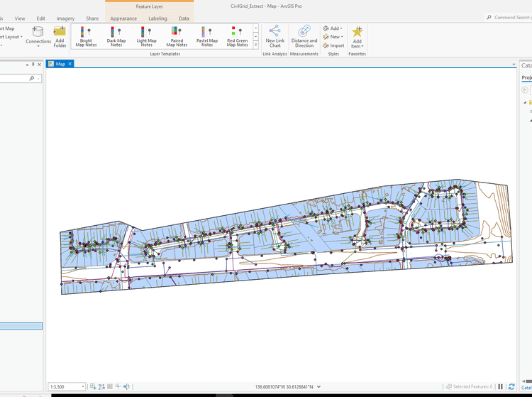Screen dimensions: 532x397
Task: Open the Data ribbon tab
Action: tap(184, 18)
